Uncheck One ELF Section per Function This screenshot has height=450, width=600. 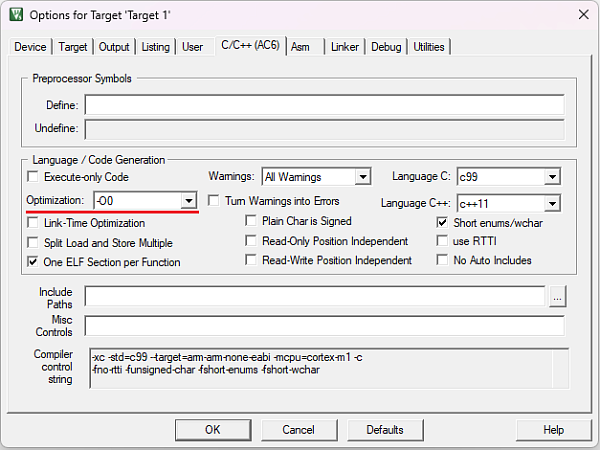pos(35,262)
